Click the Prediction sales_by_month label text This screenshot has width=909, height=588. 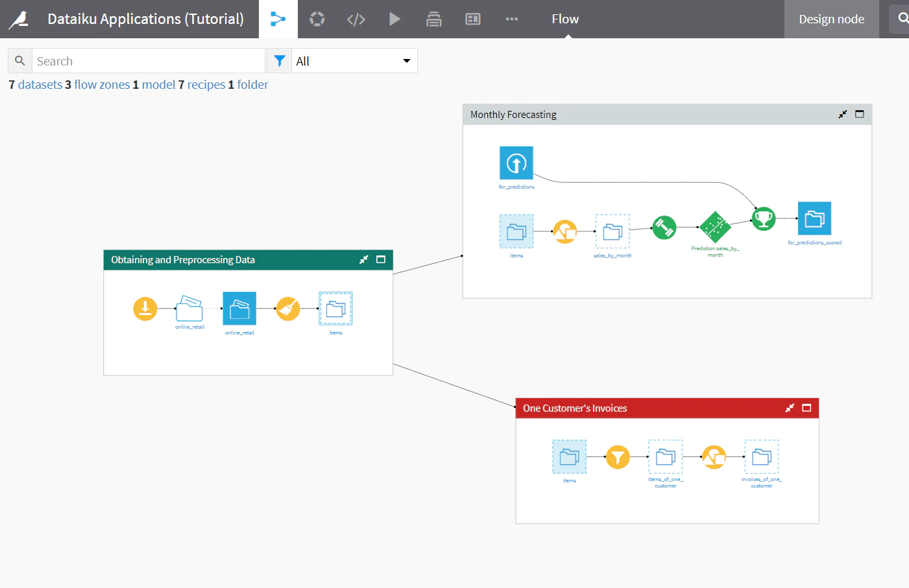pyautogui.click(x=715, y=252)
